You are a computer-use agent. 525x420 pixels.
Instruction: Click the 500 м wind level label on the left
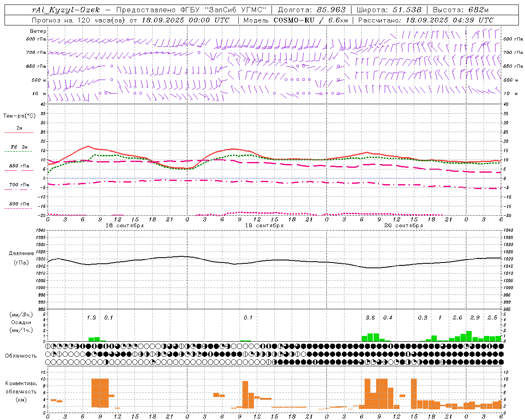click(39, 80)
